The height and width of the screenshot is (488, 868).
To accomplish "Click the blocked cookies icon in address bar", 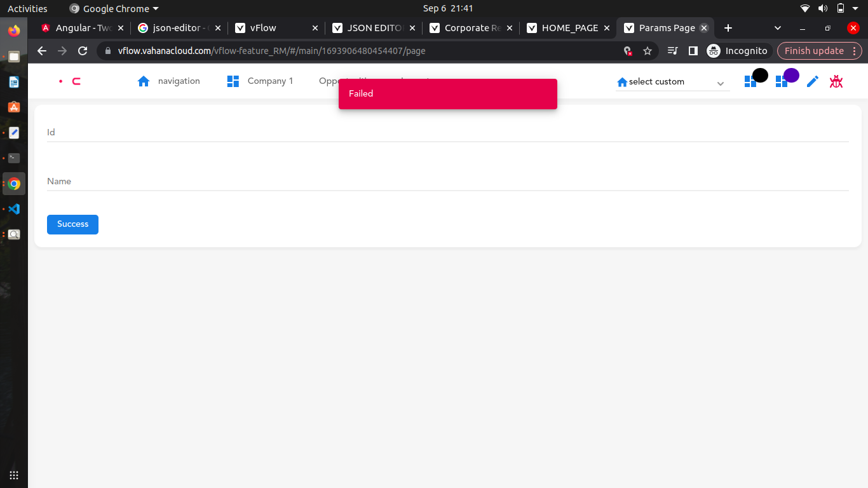I will pyautogui.click(x=628, y=51).
